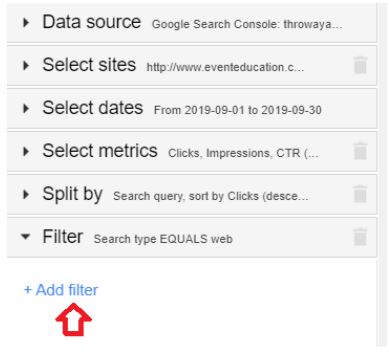Click the trash icon in the Filter row
This screenshot has height=363, width=389.
(x=360, y=237)
